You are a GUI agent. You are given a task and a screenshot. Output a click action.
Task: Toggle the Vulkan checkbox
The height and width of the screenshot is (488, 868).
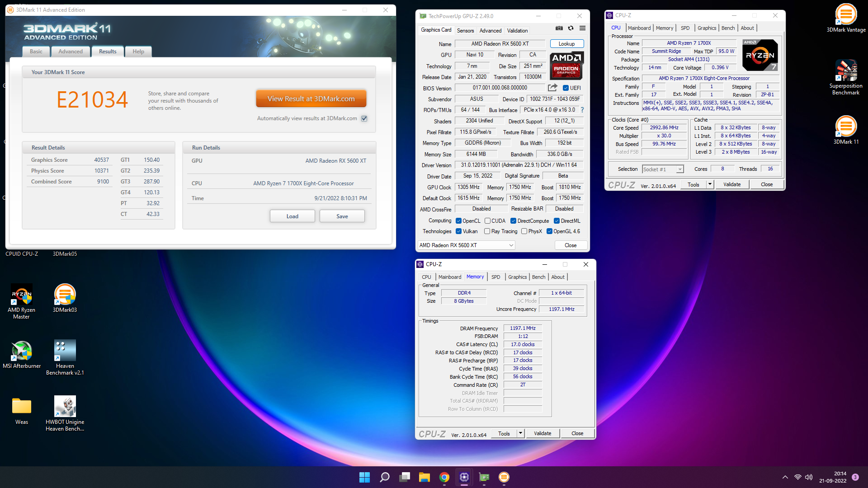point(458,231)
